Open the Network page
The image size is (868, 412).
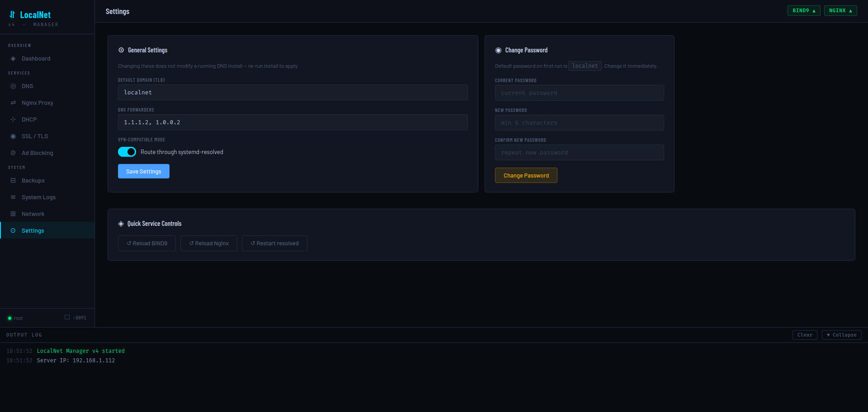47,214
